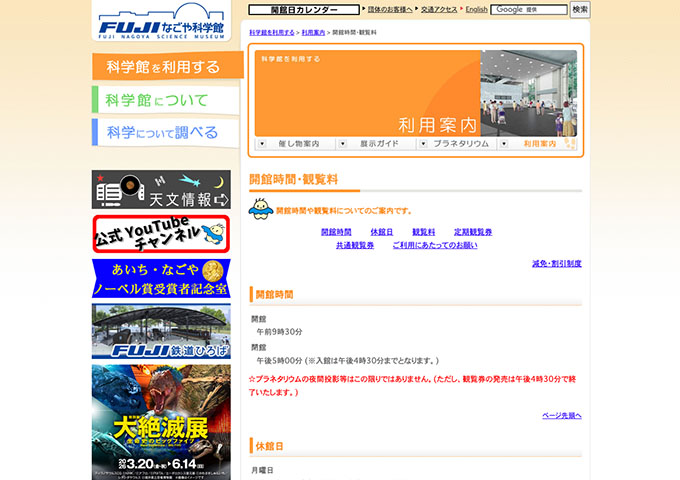Expand the 催し物案内 arrow

(261, 144)
